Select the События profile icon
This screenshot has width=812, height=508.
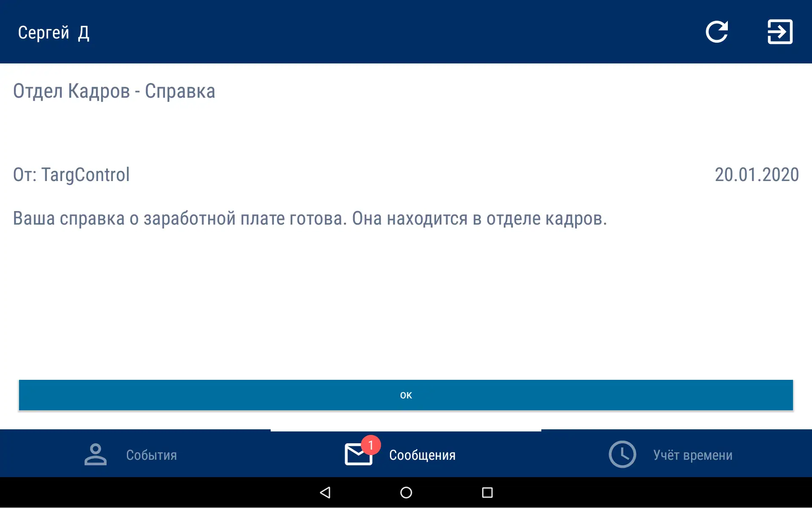point(95,455)
